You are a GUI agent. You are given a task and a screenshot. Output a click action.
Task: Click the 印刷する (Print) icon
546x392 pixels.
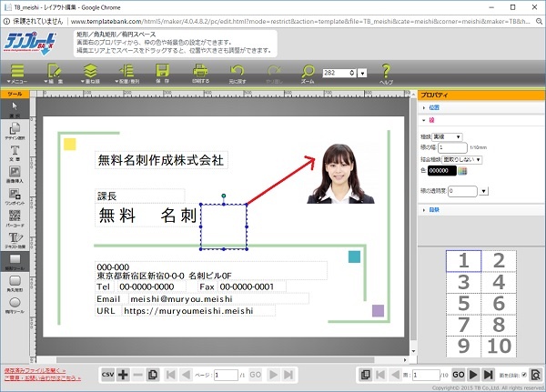[x=197, y=72]
